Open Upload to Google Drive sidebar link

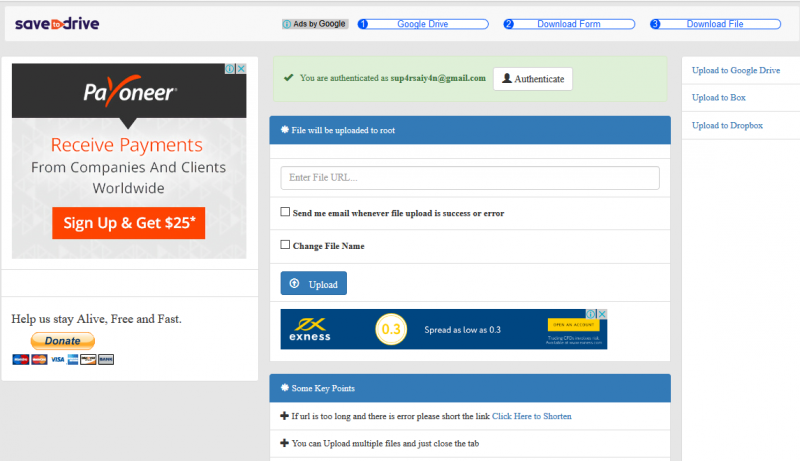point(736,70)
